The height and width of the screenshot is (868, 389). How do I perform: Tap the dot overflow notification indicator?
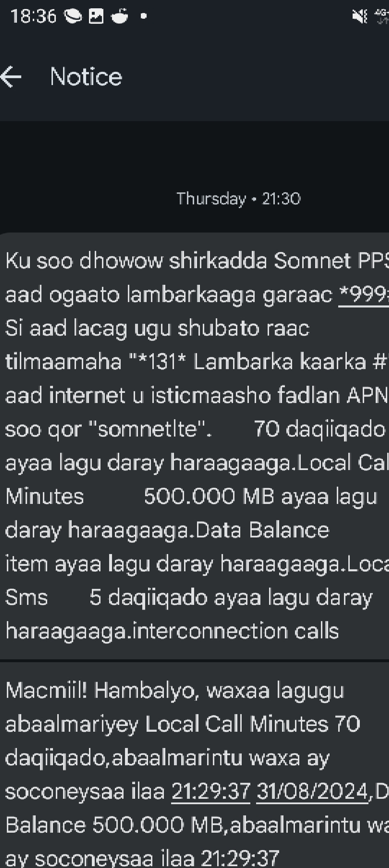(x=143, y=16)
